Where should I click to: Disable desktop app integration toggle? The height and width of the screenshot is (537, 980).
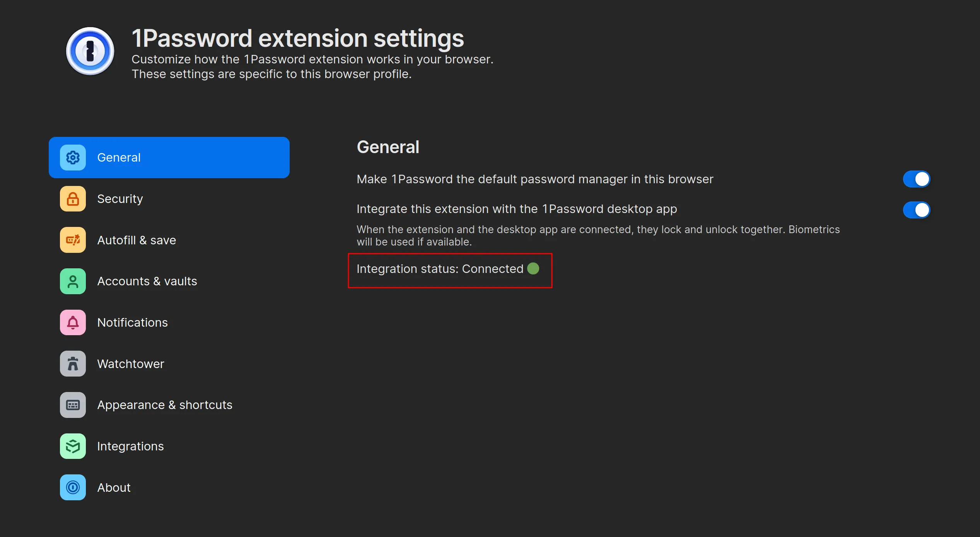click(x=916, y=210)
